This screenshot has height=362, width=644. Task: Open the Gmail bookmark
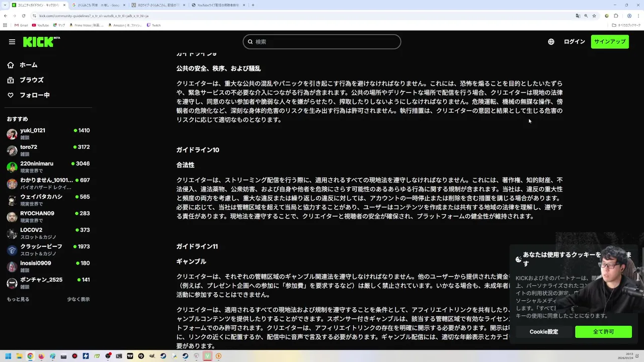coord(21,25)
